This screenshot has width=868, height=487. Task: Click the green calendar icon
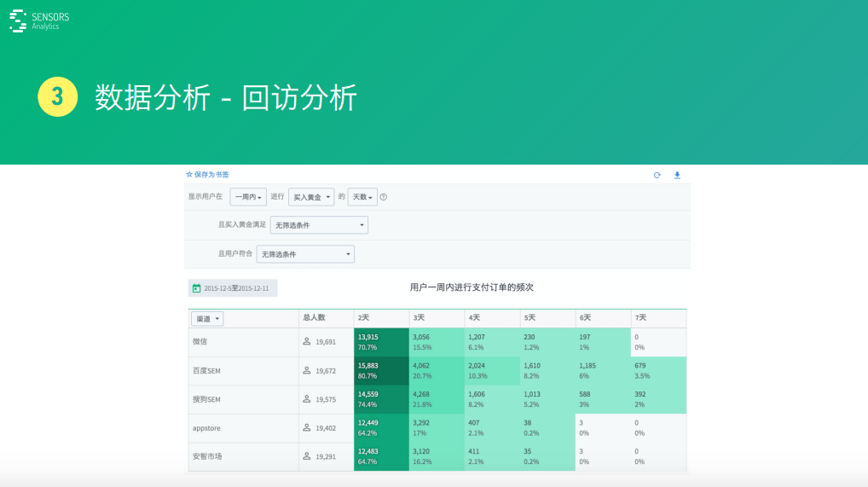(x=196, y=288)
